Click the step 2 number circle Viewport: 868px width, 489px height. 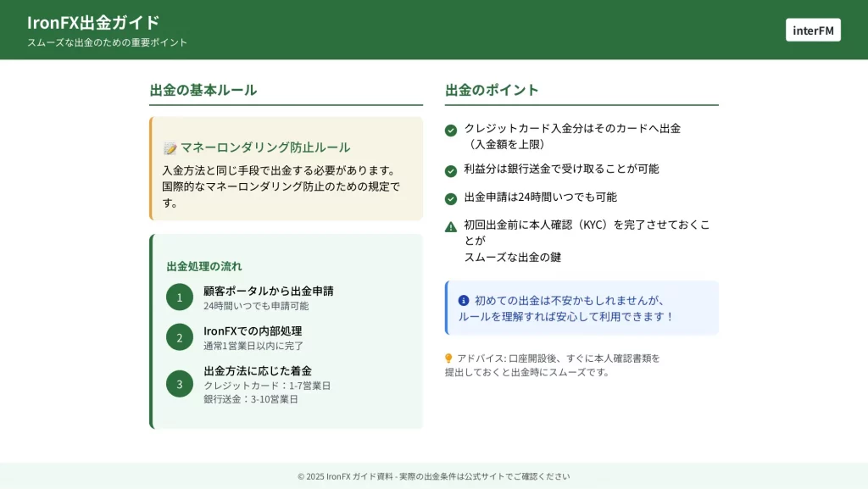[180, 337]
